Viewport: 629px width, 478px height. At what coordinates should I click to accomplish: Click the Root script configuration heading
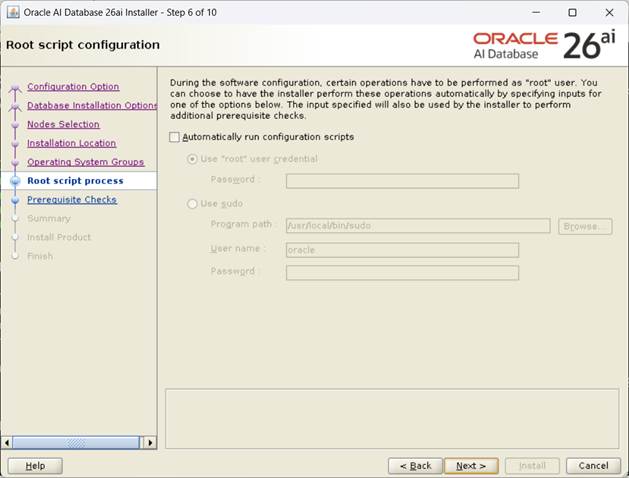point(83,45)
